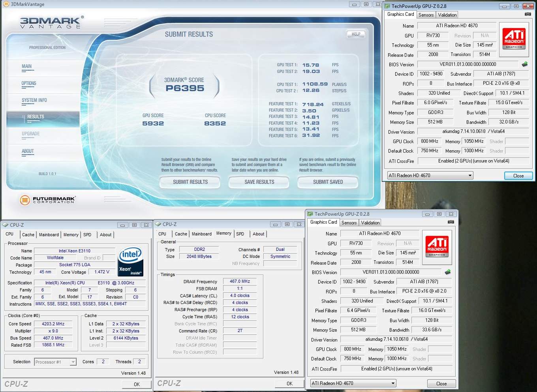Open CPU tab in right CPU-Z window
The image size is (537, 392).
pos(162,234)
